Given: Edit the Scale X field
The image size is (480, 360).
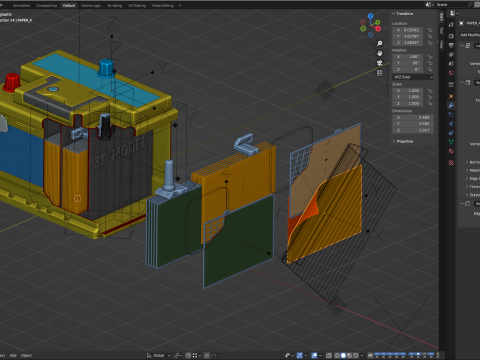Looking at the screenshot, I should tap(408, 91).
